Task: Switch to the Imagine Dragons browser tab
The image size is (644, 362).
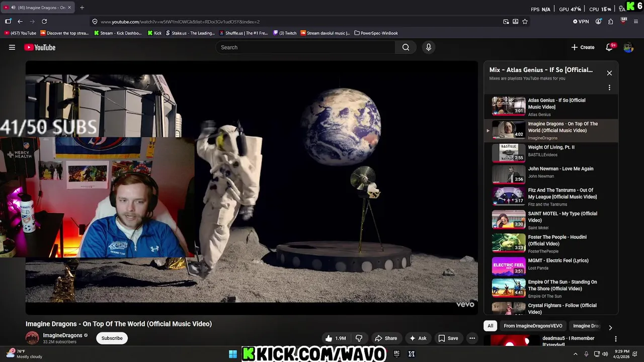Action: tap(38, 8)
